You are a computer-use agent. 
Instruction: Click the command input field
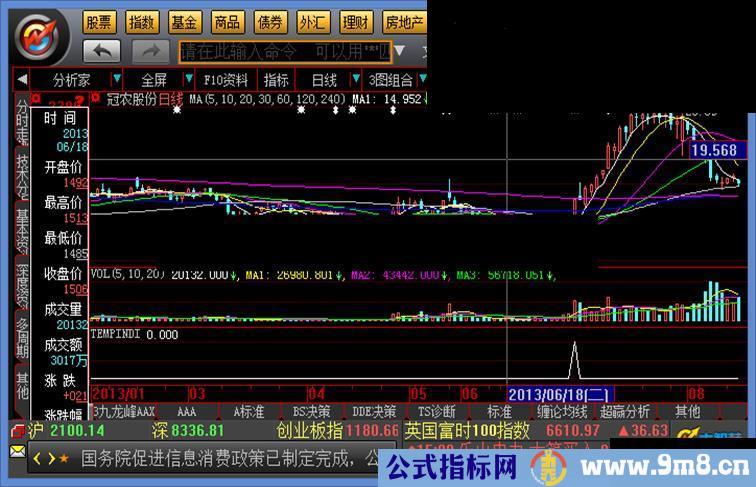tap(285, 50)
